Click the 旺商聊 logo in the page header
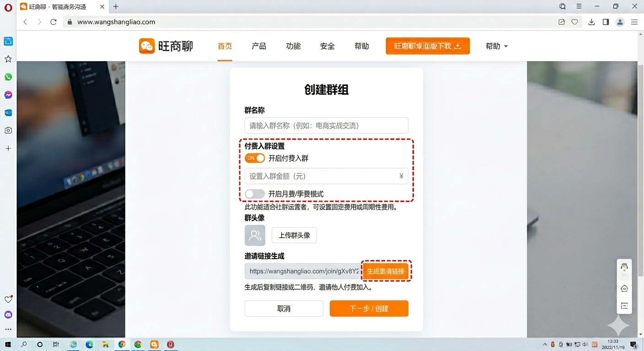The image size is (644, 351). (166, 46)
